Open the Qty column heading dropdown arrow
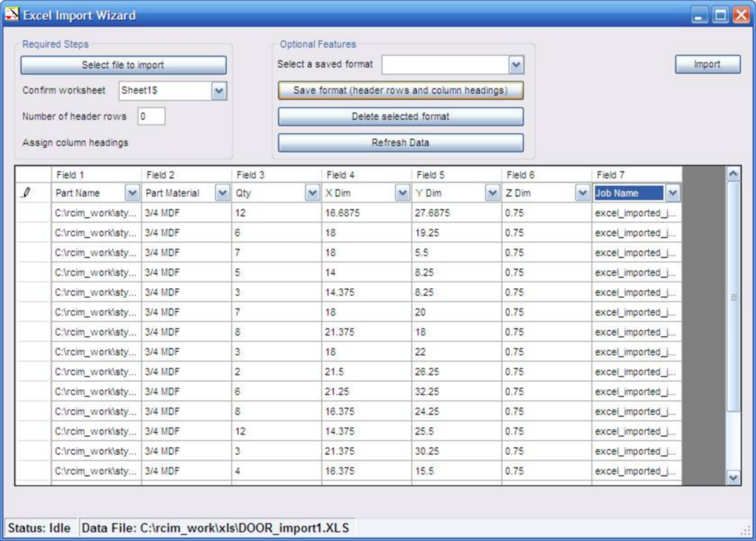 click(312, 193)
